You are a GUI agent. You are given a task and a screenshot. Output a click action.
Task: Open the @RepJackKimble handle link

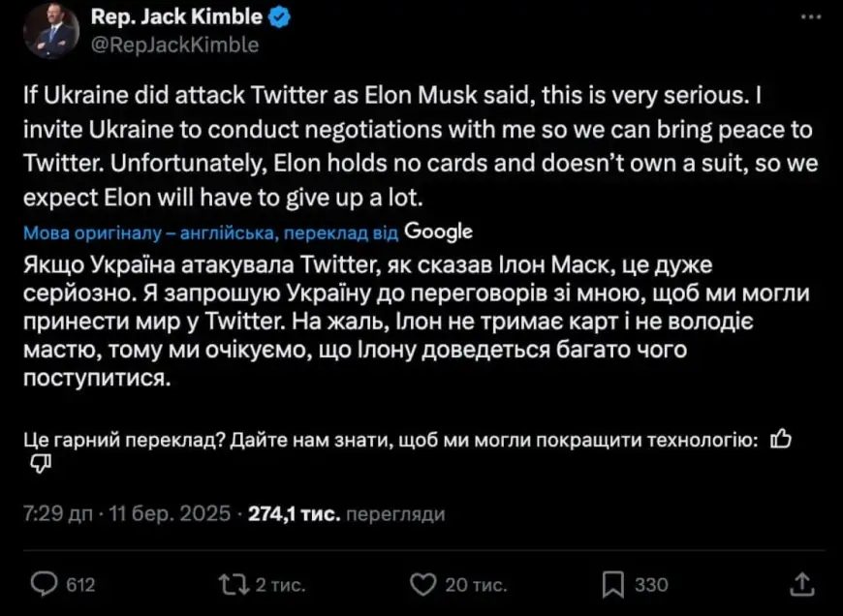pos(173,44)
